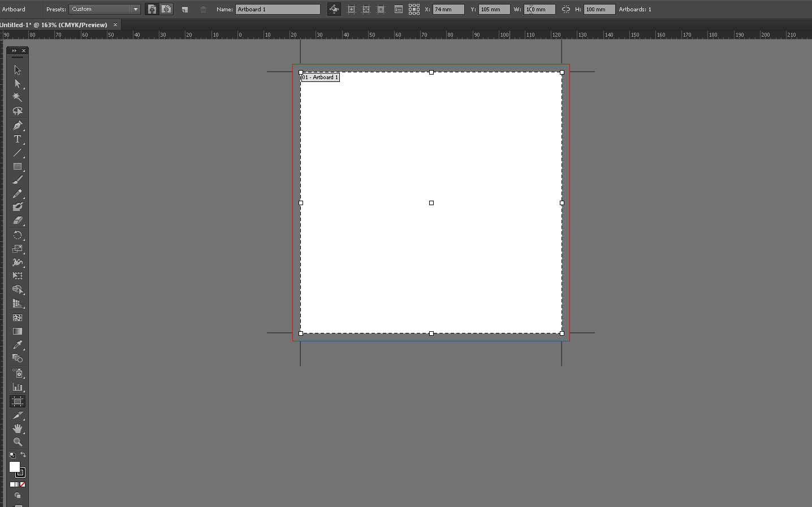Click the Delete Artboard trash button
Screen dimensions: 812x507
point(203,10)
